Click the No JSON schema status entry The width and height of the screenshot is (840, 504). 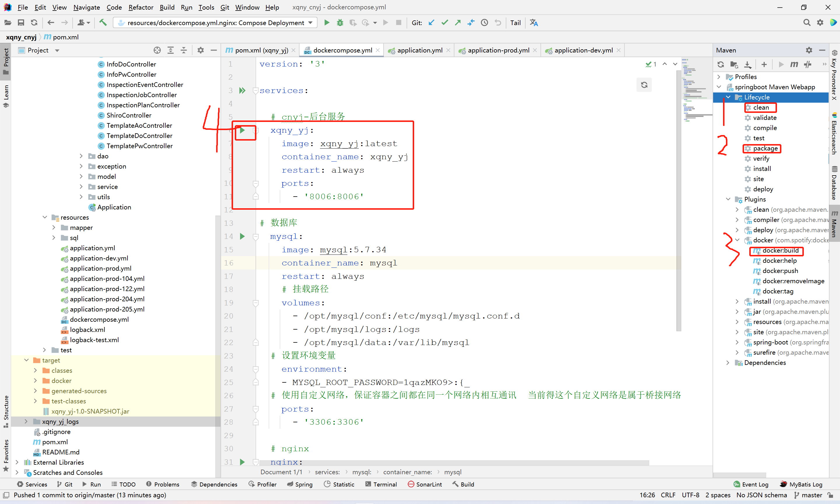click(x=761, y=495)
